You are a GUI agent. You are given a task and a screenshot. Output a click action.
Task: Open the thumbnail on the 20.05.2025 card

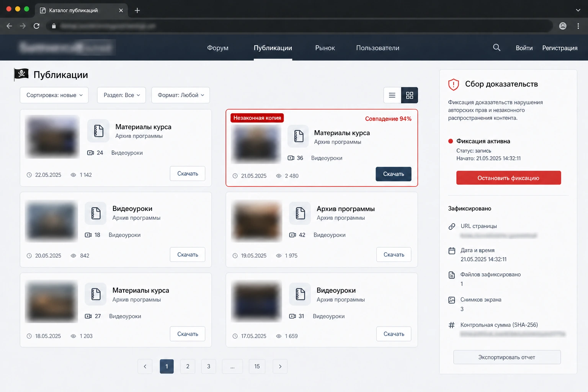[x=51, y=221]
